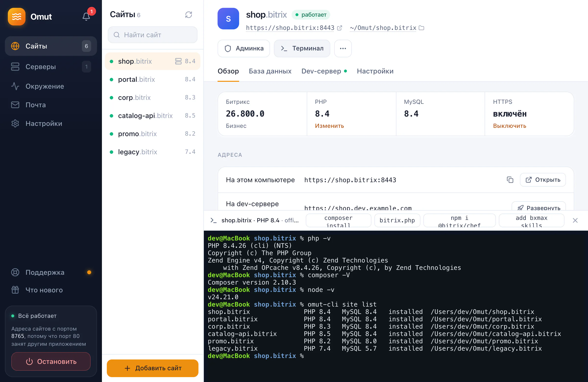Image resolution: width=588 pixels, height=382 pixels.
Task: Select legacy.bitrix in the sites list
Action: [152, 152]
